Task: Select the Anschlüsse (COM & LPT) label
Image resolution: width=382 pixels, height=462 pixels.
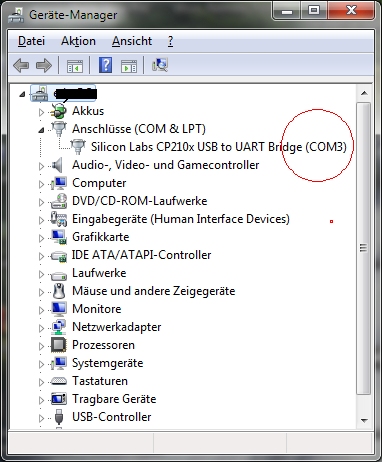Action: (139, 129)
